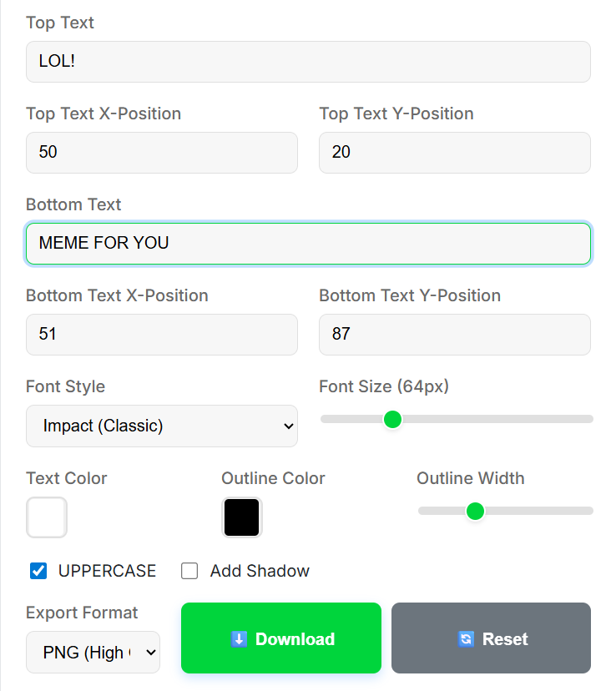Open the Export Format dropdown
This screenshot has height=691, width=616.
pos(93,653)
